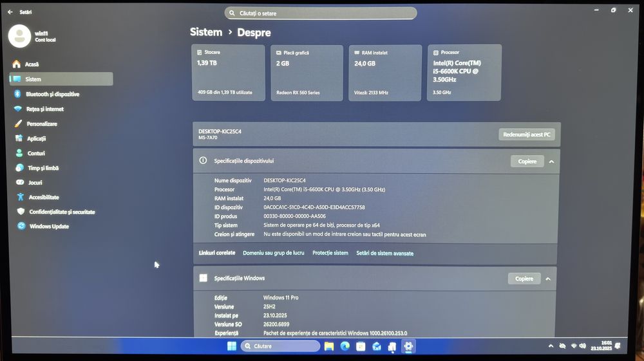Open the clock and date 23.10.2025

click(601, 346)
